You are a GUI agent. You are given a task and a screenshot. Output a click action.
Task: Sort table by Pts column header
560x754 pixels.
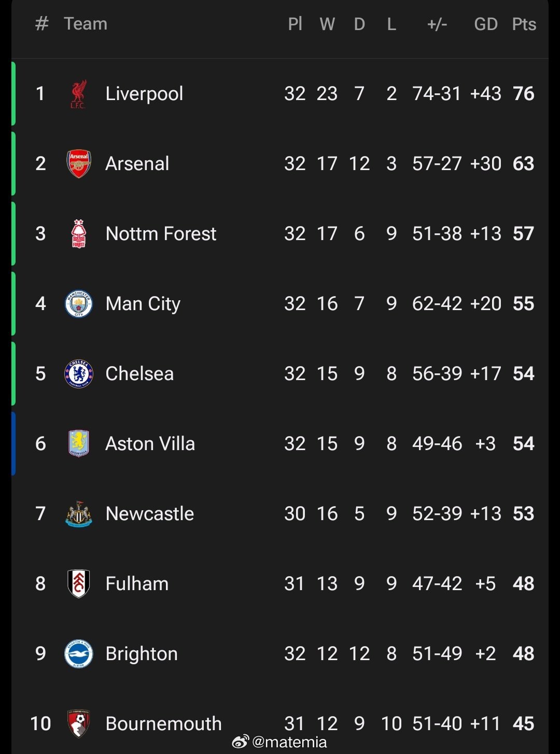coord(524,24)
